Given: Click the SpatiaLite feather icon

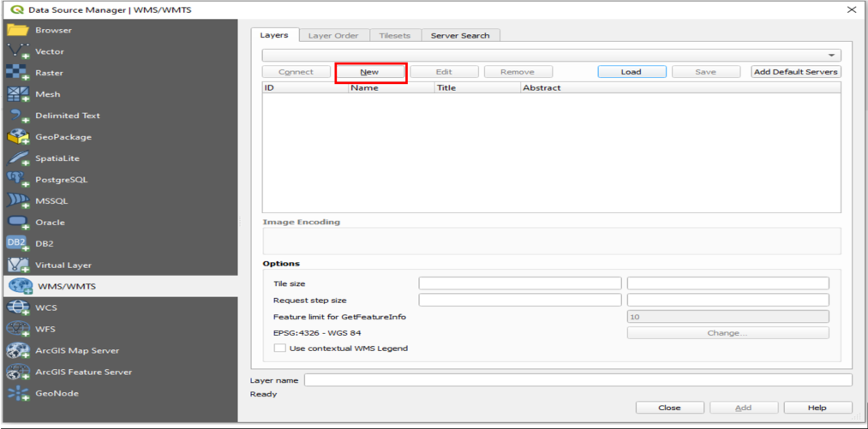Looking at the screenshot, I should 17,158.
